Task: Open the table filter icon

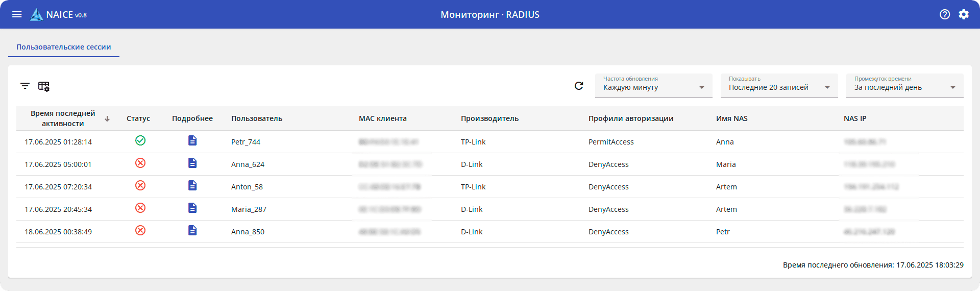Action: tap(25, 86)
